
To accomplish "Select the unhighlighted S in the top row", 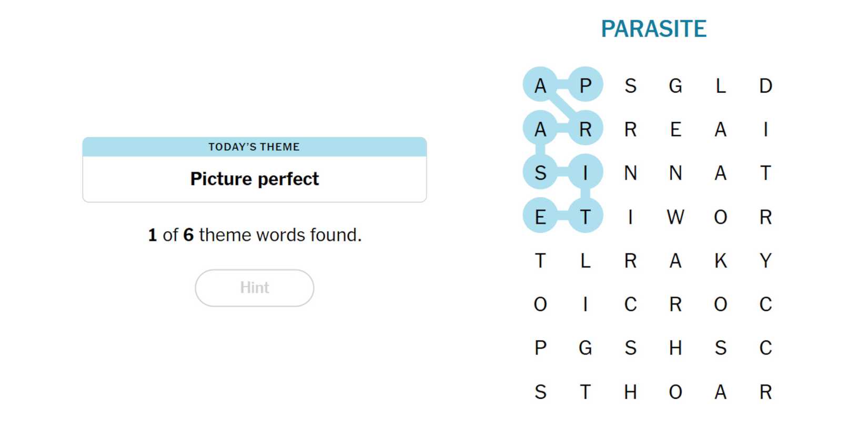I will pyautogui.click(x=630, y=85).
